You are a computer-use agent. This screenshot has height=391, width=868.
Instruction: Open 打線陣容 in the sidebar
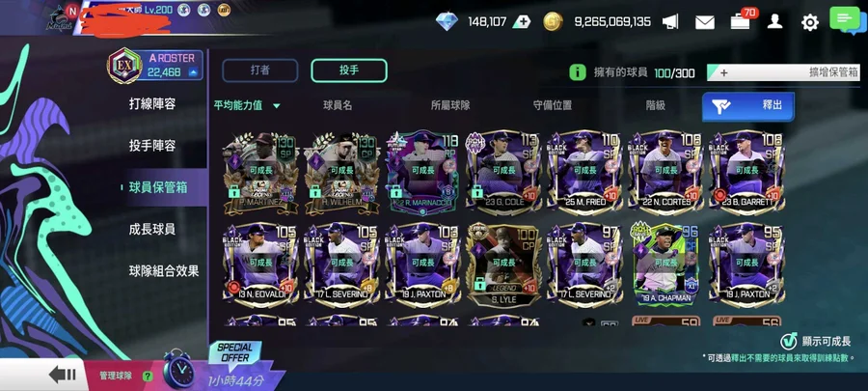click(152, 103)
